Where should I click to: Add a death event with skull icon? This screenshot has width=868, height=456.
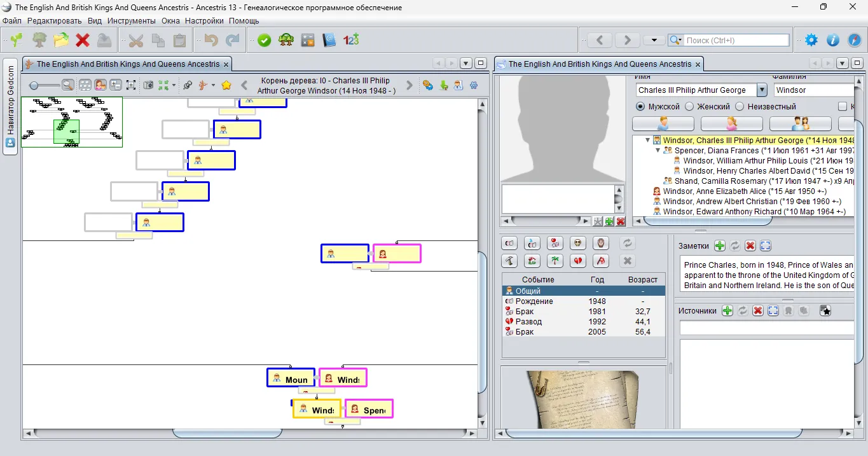pos(577,243)
